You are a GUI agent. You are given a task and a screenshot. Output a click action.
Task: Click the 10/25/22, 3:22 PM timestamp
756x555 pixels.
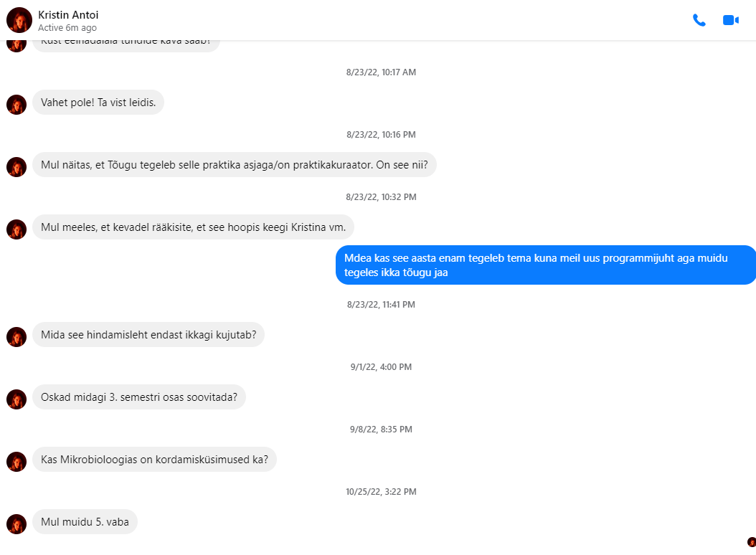(x=381, y=492)
